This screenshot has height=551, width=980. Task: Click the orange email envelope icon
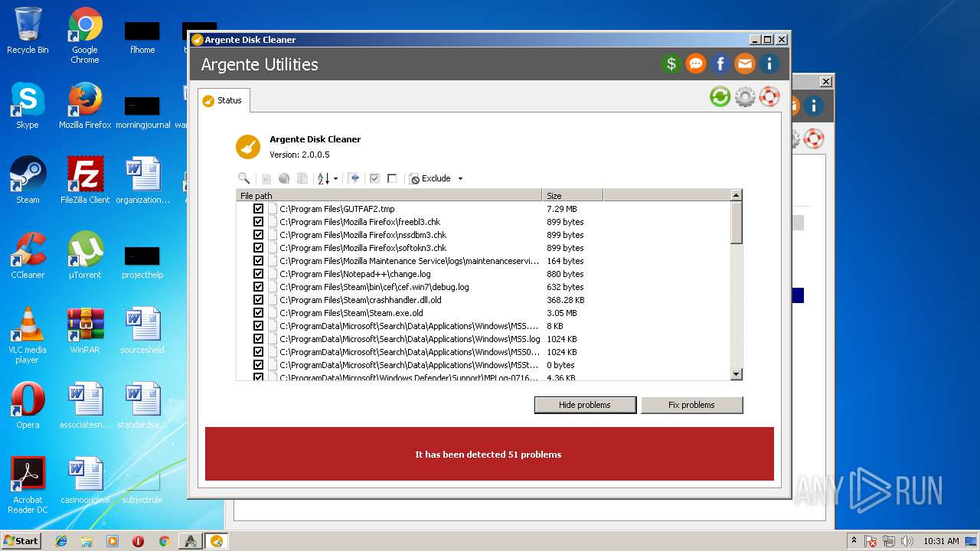pyautogui.click(x=745, y=64)
